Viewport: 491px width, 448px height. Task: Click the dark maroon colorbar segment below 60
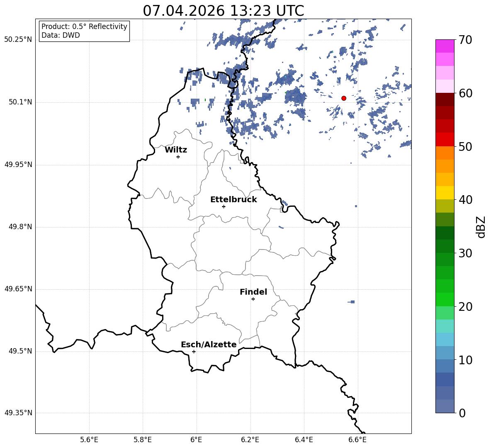(445, 99)
